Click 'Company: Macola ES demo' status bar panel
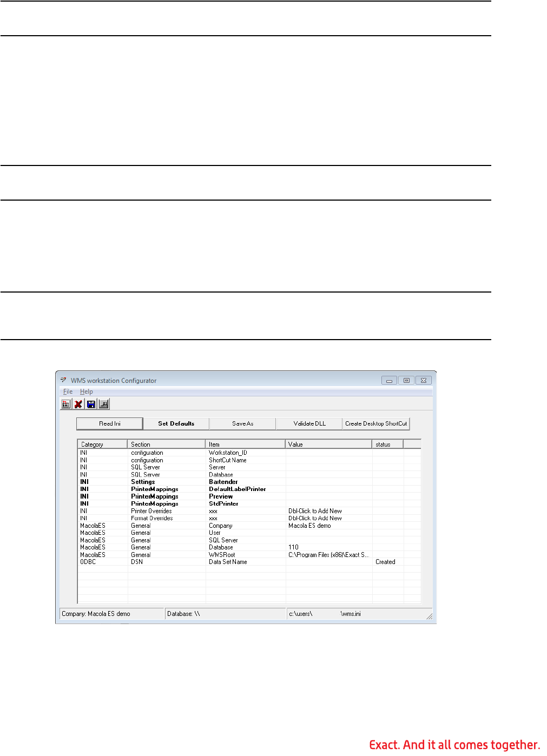 (x=111, y=614)
